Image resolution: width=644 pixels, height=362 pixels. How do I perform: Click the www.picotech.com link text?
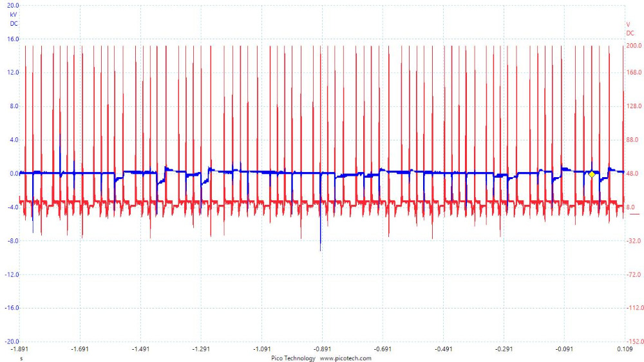tap(346, 358)
